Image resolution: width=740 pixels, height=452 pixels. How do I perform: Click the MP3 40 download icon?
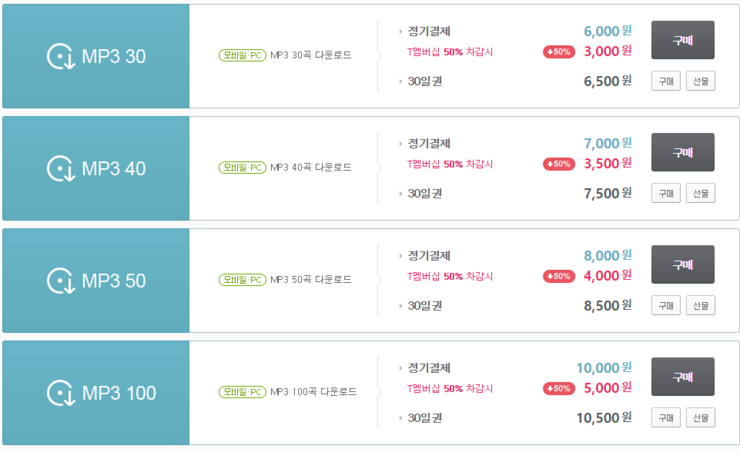[61, 169]
